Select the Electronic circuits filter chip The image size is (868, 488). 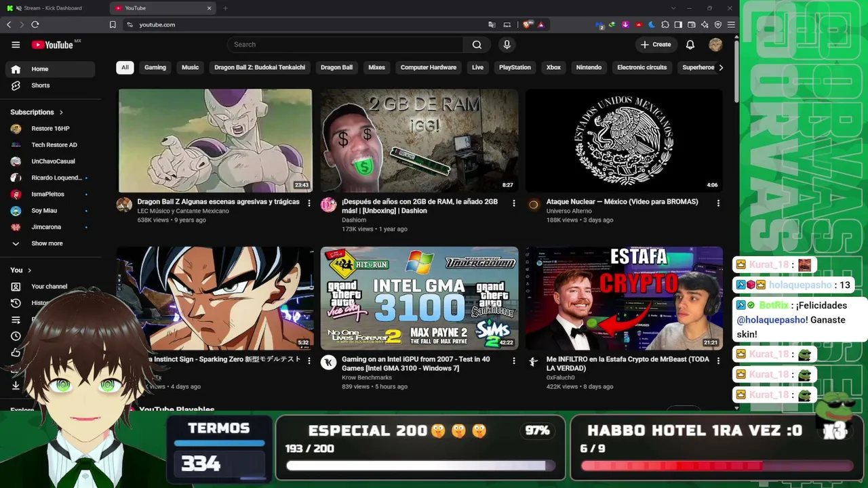click(x=642, y=68)
